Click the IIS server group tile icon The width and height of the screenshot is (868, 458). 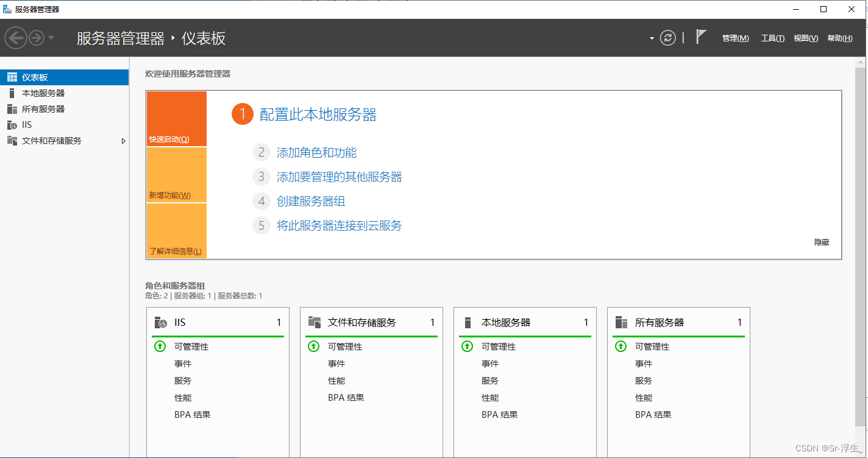(x=160, y=322)
